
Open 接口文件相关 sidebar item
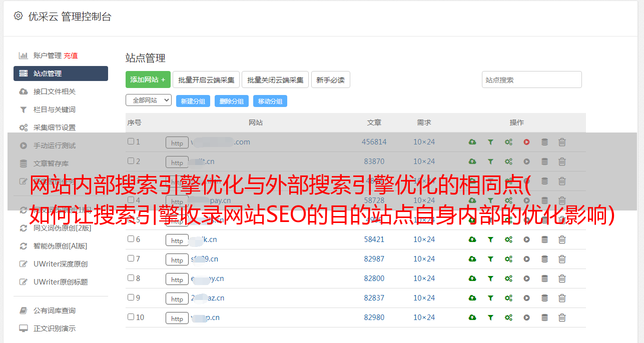click(55, 91)
